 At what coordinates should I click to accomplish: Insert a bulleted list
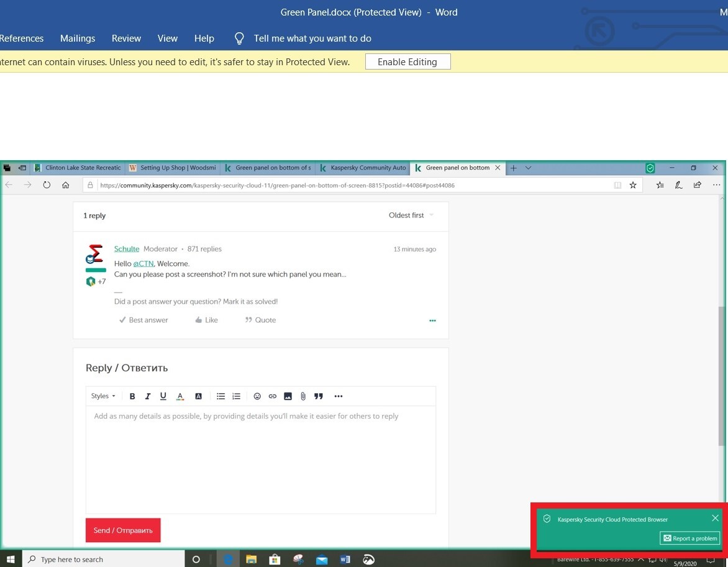tap(221, 396)
